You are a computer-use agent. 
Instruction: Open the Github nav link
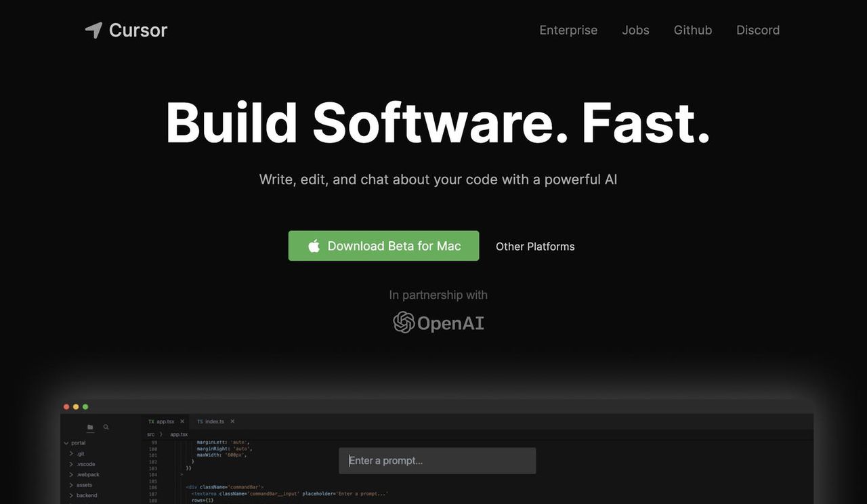[x=693, y=30]
